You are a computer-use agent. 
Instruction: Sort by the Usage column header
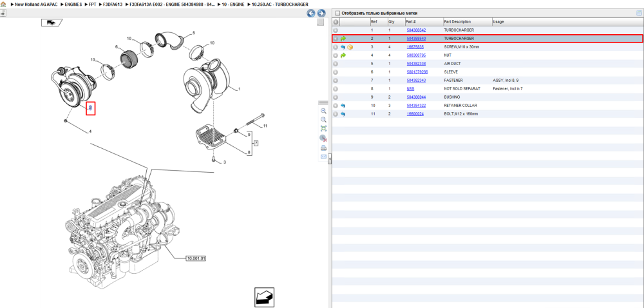[x=567, y=22]
